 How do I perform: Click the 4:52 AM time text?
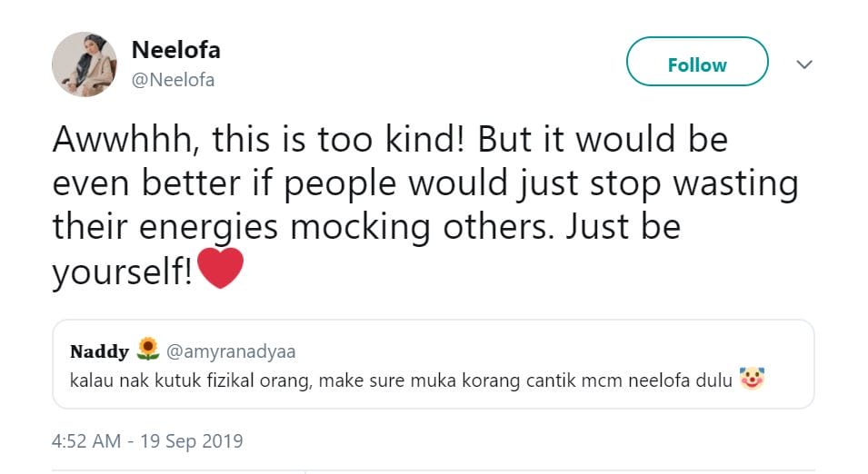pos(86,441)
